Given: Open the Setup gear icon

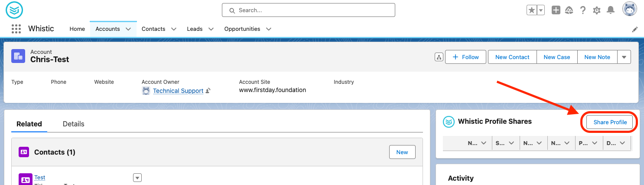Looking at the screenshot, I should 597,10.
